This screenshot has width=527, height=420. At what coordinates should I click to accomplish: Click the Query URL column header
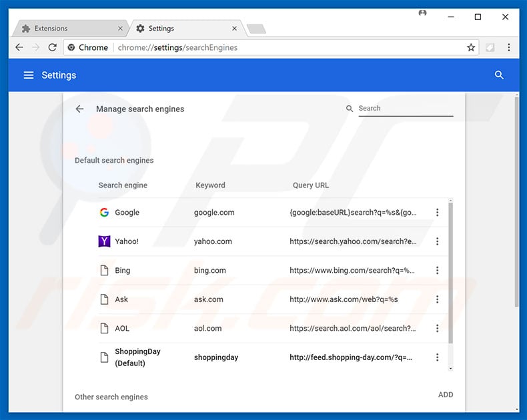311,185
